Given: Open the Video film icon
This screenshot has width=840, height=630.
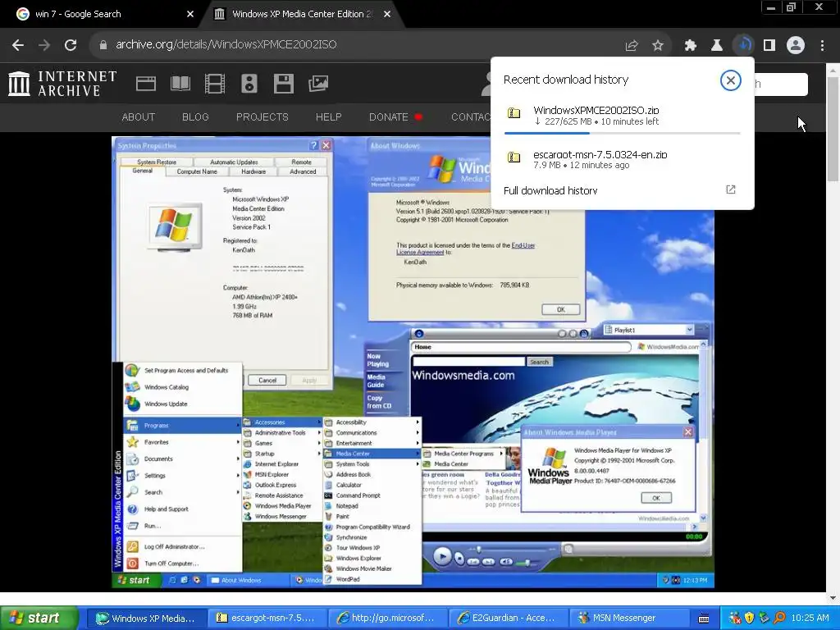Looking at the screenshot, I should click(215, 84).
